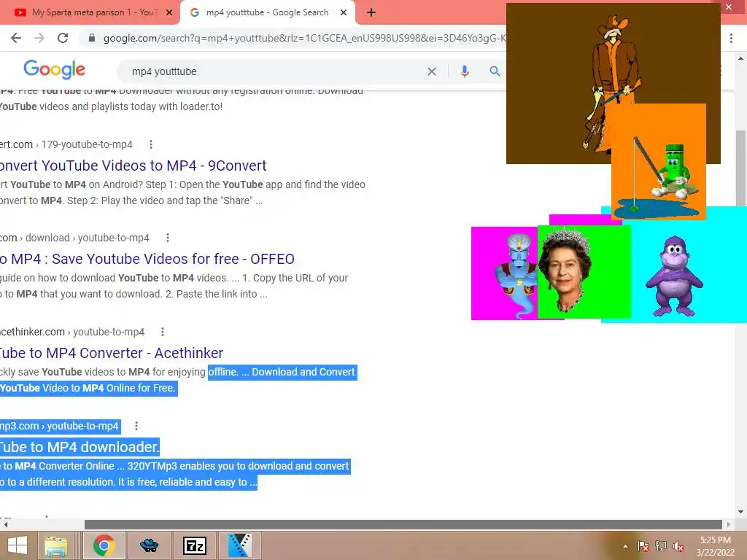The width and height of the screenshot is (747, 560).
Task: Open Action Center flag tray icon
Action: coord(643,546)
